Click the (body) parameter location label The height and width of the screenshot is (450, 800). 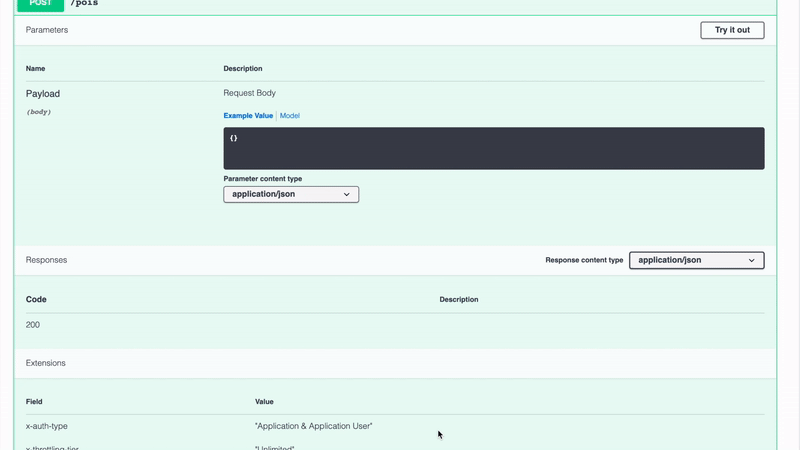(x=39, y=112)
